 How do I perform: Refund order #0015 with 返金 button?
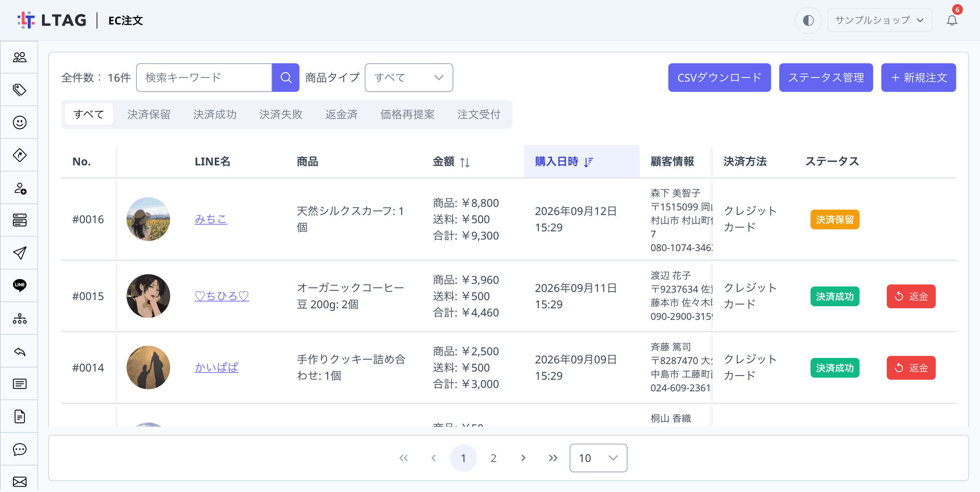(911, 296)
